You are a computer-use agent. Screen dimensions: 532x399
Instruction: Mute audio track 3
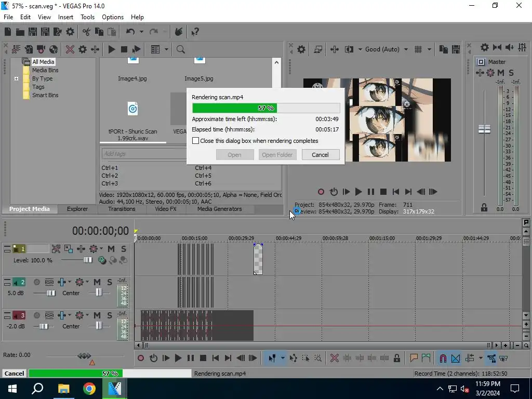click(97, 315)
